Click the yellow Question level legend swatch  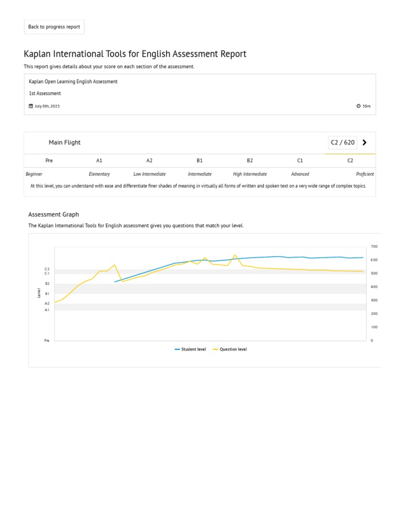(216, 349)
